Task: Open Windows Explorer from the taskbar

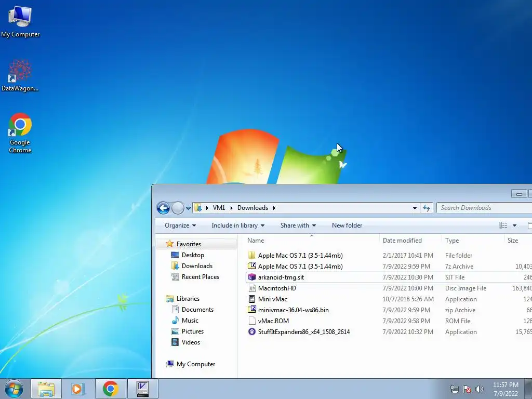Action: 46,389
